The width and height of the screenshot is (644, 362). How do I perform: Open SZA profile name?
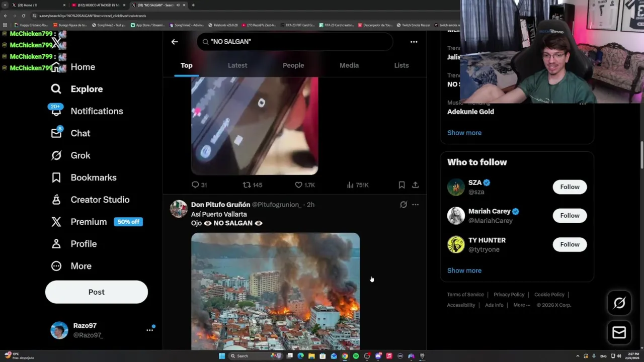tap(475, 183)
